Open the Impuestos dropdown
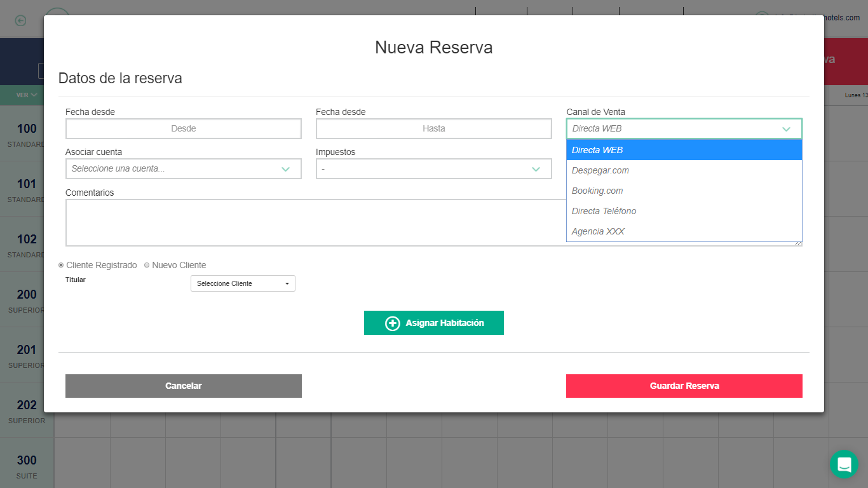The width and height of the screenshot is (868, 488). 434,169
